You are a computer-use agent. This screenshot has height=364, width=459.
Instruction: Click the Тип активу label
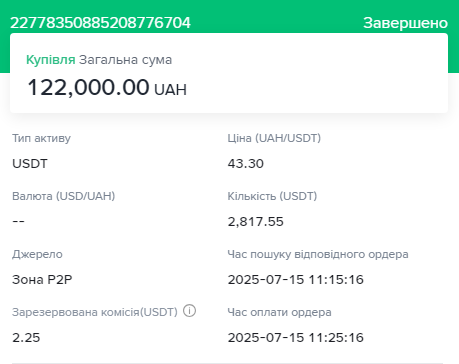point(41,138)
